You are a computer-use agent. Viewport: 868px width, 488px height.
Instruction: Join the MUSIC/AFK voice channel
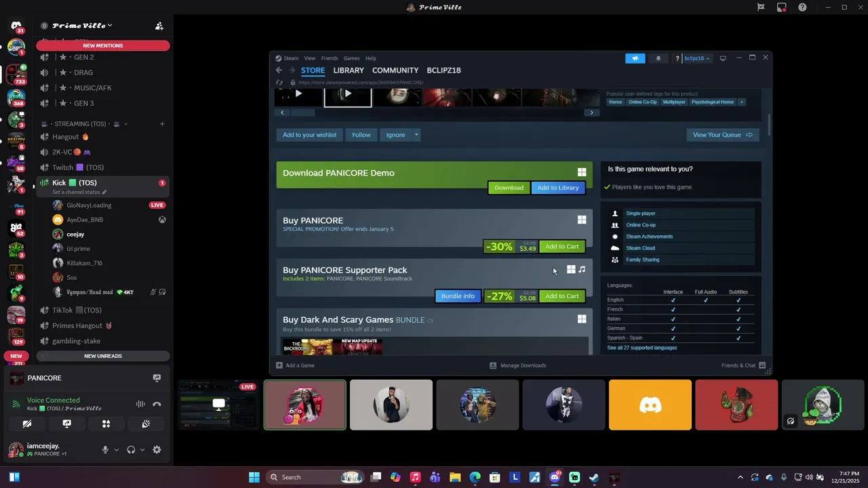click(102, 88)
